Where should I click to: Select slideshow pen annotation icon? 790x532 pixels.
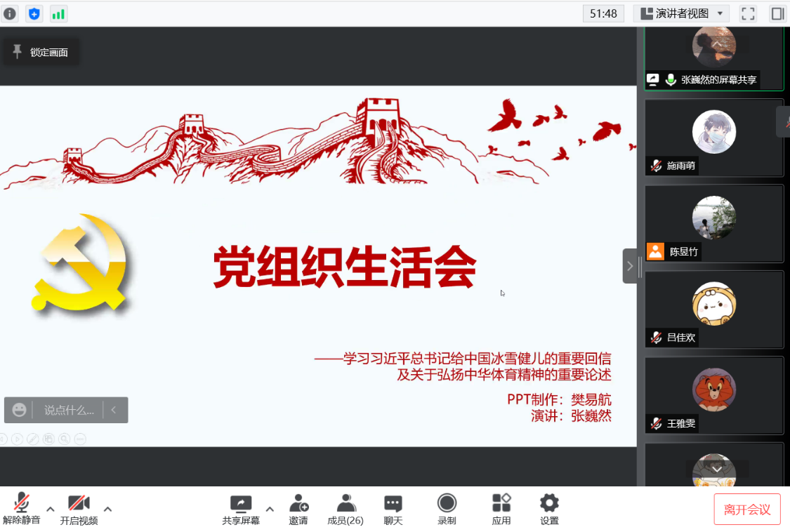tap(33, 439)
